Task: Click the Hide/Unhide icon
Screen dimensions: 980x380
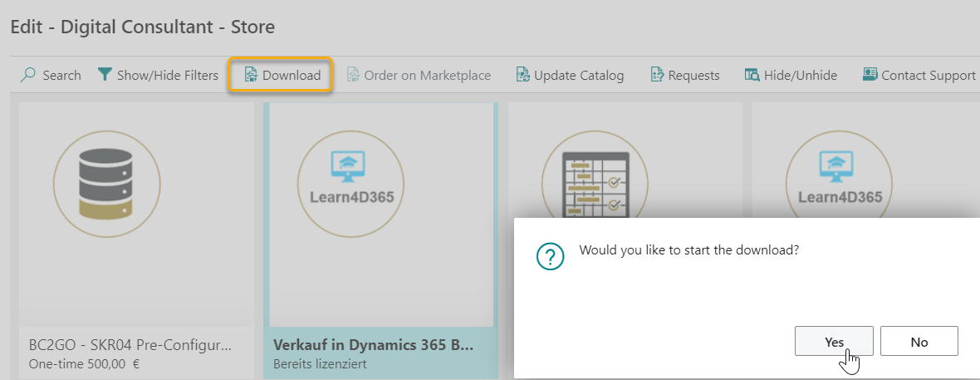Action: tap(752, 75)
